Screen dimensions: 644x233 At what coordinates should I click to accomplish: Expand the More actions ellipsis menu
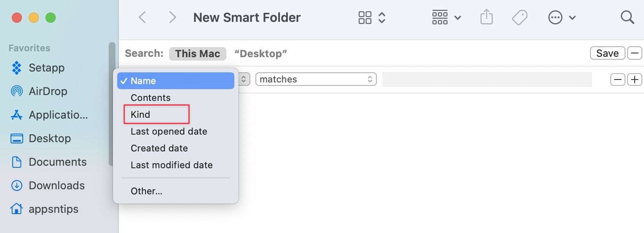[561, 18]
